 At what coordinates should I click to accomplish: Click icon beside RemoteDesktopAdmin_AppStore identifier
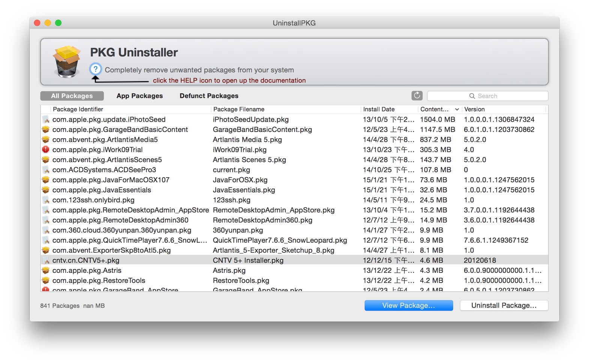pyautogui.click(x=46, y=210)
